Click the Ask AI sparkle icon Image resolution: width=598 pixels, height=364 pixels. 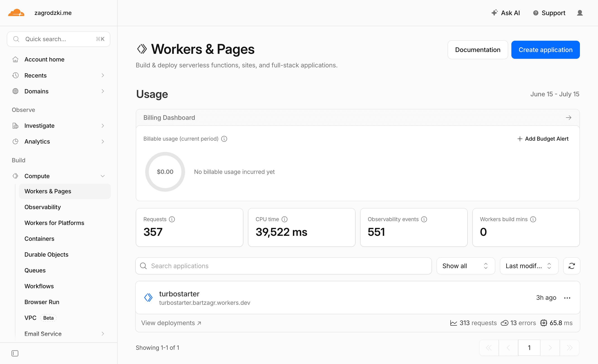pos(494,13)
